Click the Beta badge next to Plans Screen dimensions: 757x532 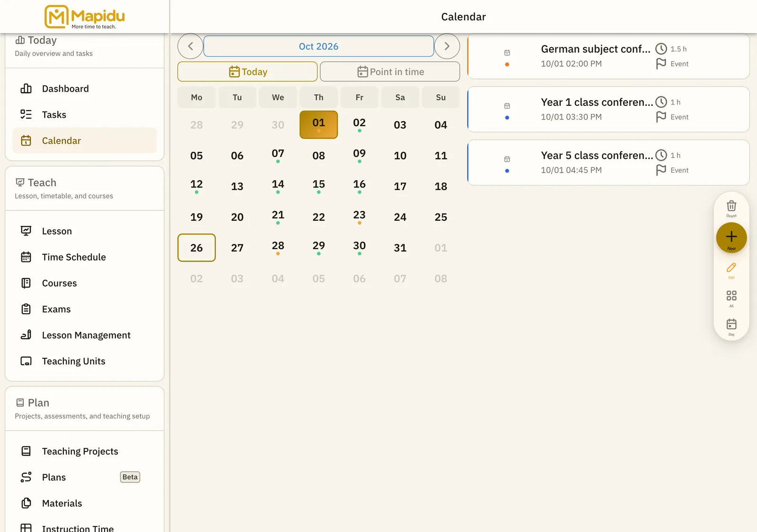(130, 477)
